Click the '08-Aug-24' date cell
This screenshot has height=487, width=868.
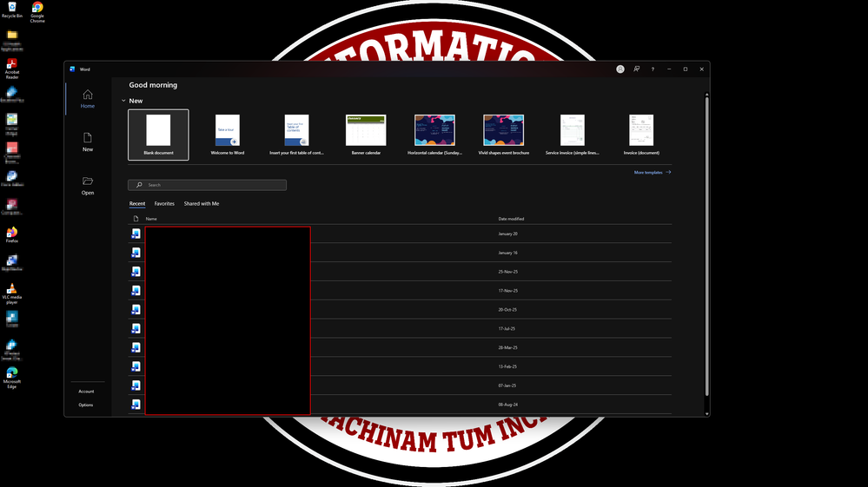507,405
